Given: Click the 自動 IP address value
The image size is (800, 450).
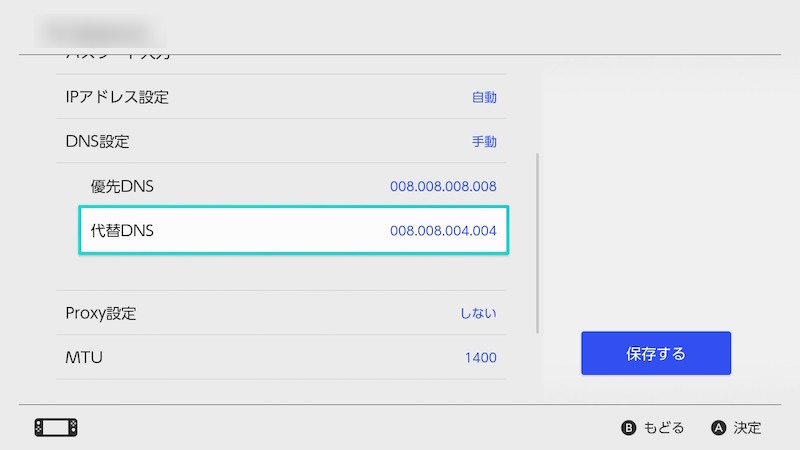Looking at the screenshot, I should tap(484, 98).
